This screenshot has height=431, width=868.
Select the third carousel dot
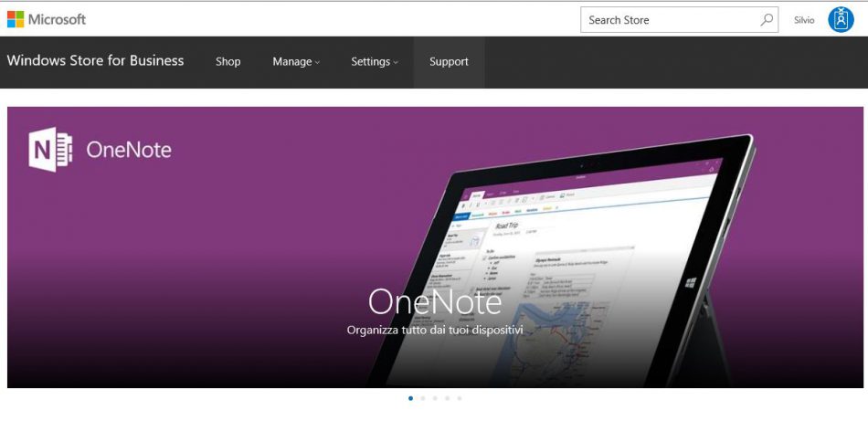[x=435, y=398]
